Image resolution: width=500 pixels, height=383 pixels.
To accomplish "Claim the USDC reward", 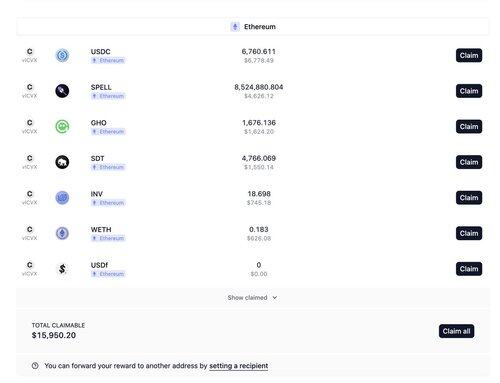I will [469, 55].
